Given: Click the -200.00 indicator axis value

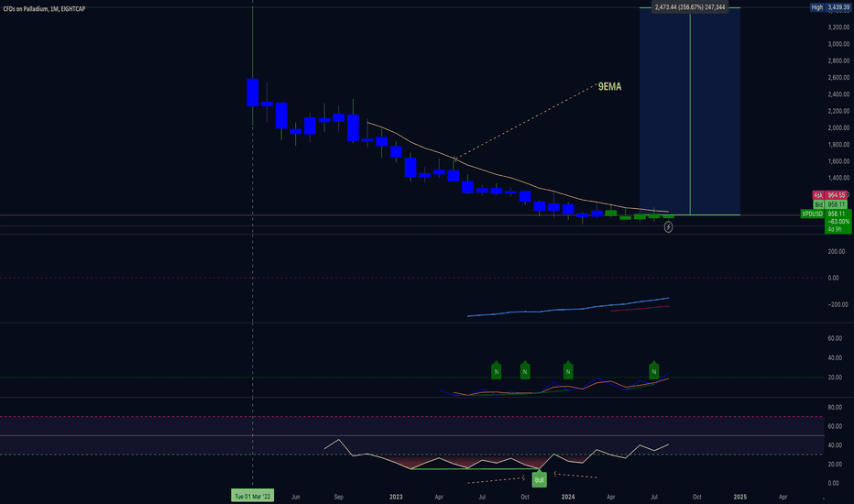Looking at the screenshot, I should click(x=838, y=304).
